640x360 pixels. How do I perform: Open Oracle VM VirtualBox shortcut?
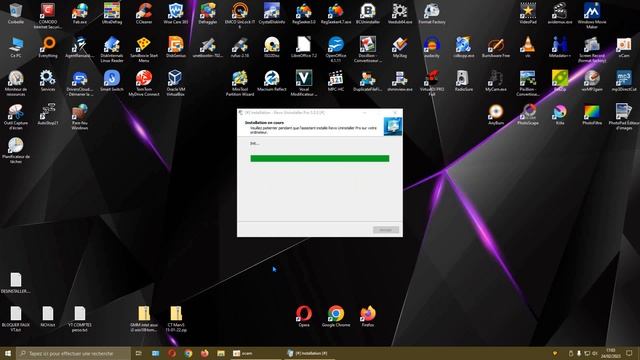pyautogui.click(x=176, y=83)
